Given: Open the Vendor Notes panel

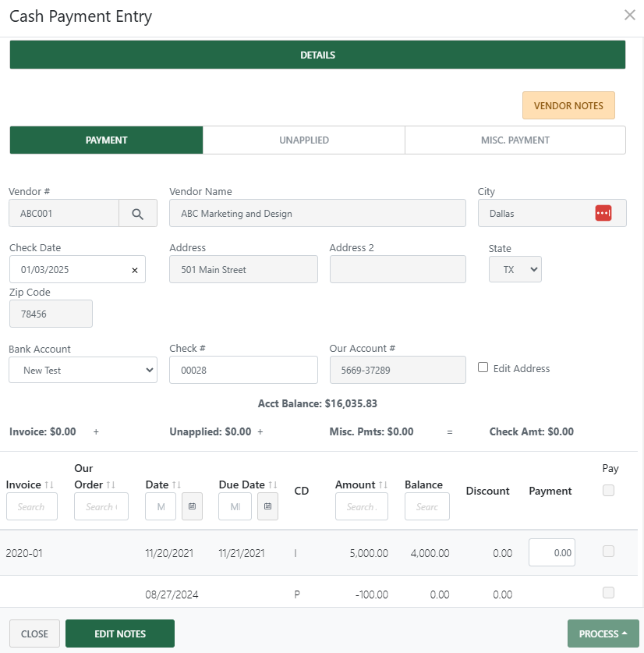Looking at the screenshot, I should pos(568,104).
